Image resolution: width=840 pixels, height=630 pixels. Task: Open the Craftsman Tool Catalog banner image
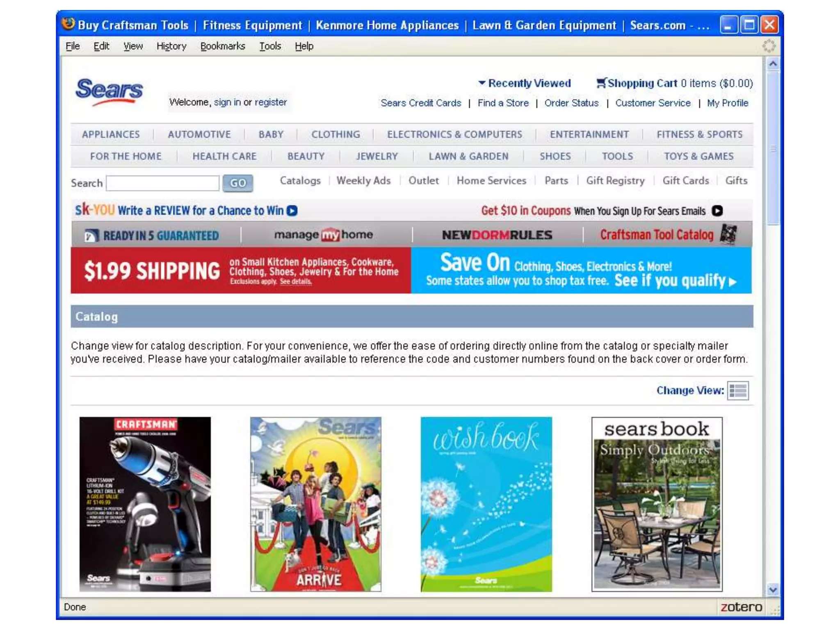[728, 234]
